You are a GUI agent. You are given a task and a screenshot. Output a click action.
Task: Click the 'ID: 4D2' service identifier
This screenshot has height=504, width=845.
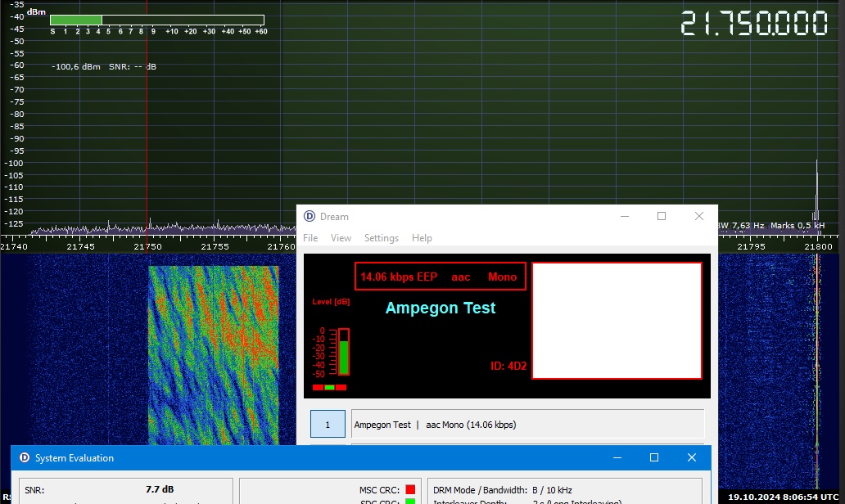coord(508,367)
